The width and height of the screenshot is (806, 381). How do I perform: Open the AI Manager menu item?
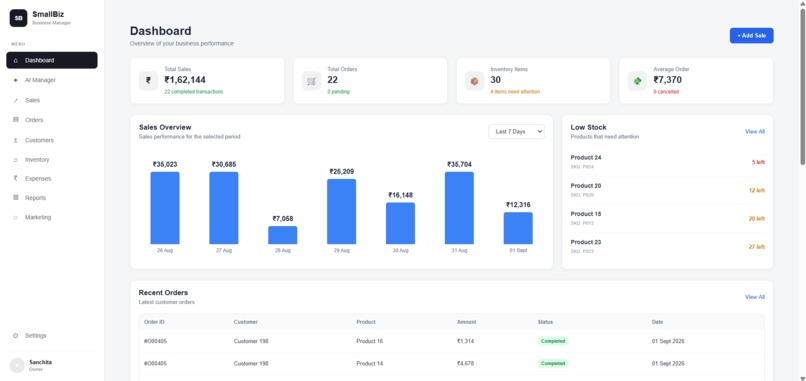click(51, 80)
